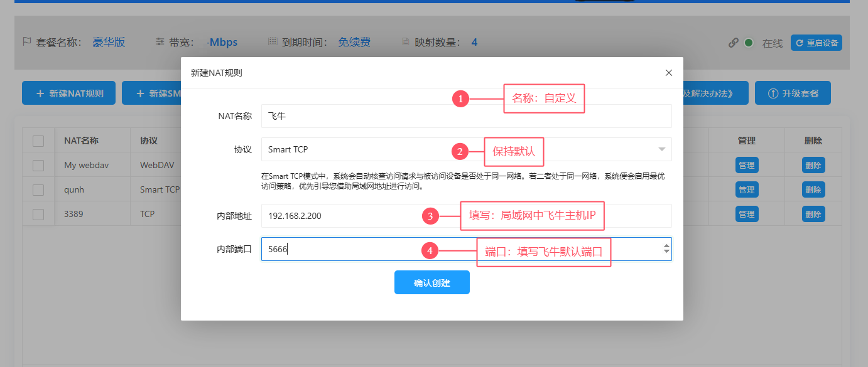Click the chain link icon near 在线
The height and width of the screenshot is (367, 868).
coord(733,43)
